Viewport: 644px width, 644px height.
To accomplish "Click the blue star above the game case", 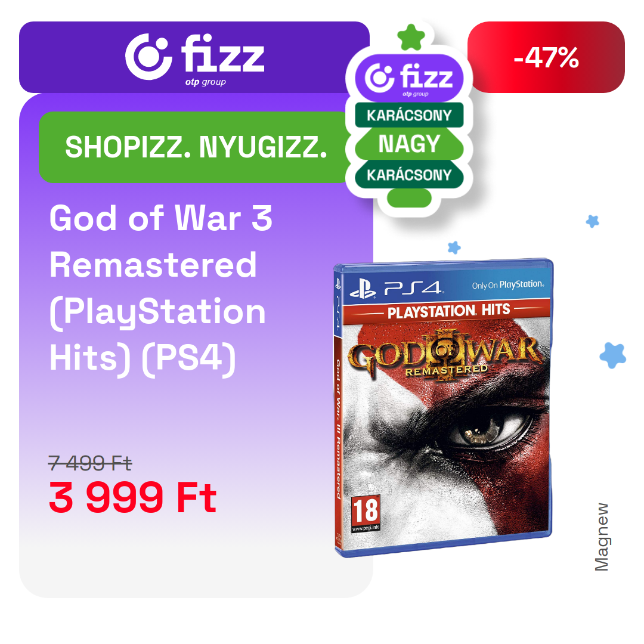I will (454, 247).
